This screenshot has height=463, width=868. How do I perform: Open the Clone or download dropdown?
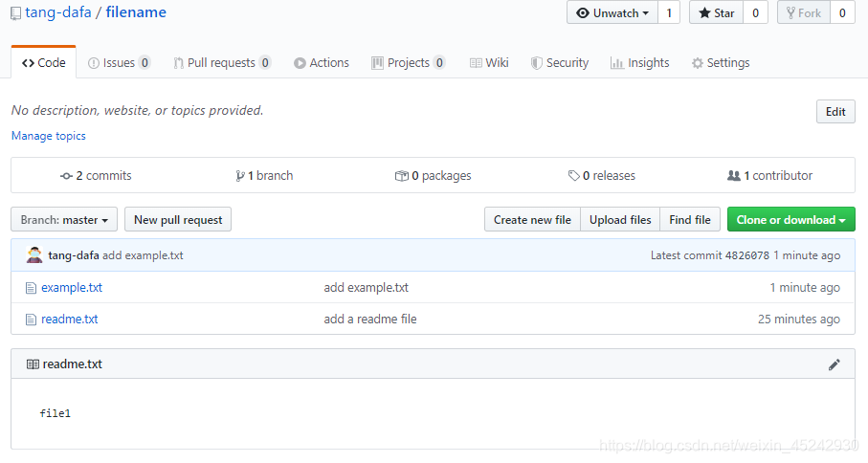coord(791,220)
